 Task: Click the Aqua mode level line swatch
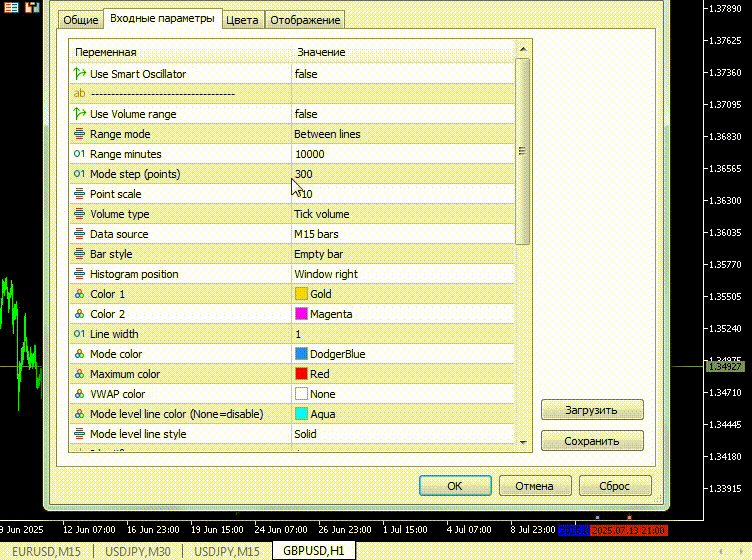coord(301,414)
